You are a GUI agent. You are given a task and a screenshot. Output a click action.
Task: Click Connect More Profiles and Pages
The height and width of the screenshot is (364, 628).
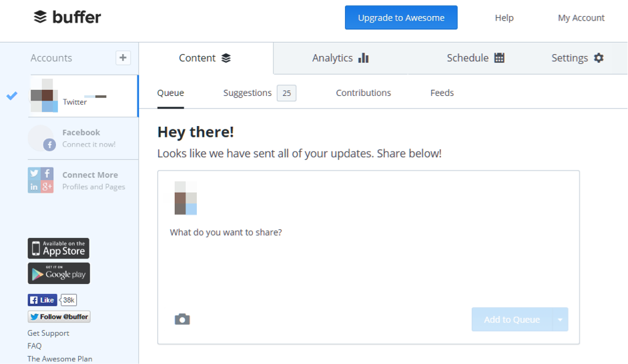tap(93, 181)
